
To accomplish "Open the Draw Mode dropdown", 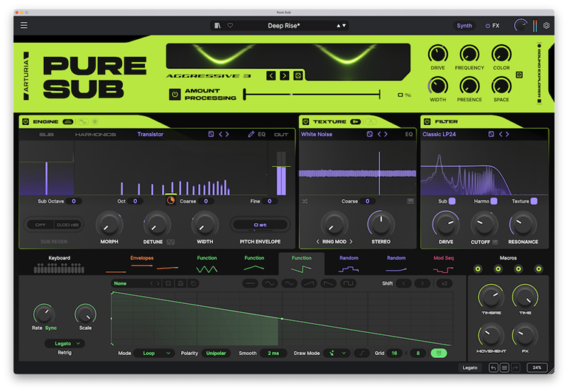I will [x=337, y=353].
